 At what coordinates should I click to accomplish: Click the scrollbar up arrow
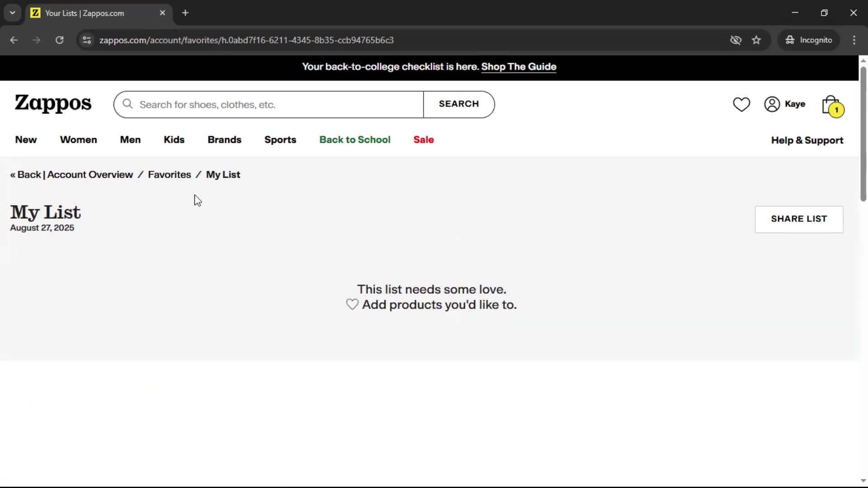coord(863,60)
